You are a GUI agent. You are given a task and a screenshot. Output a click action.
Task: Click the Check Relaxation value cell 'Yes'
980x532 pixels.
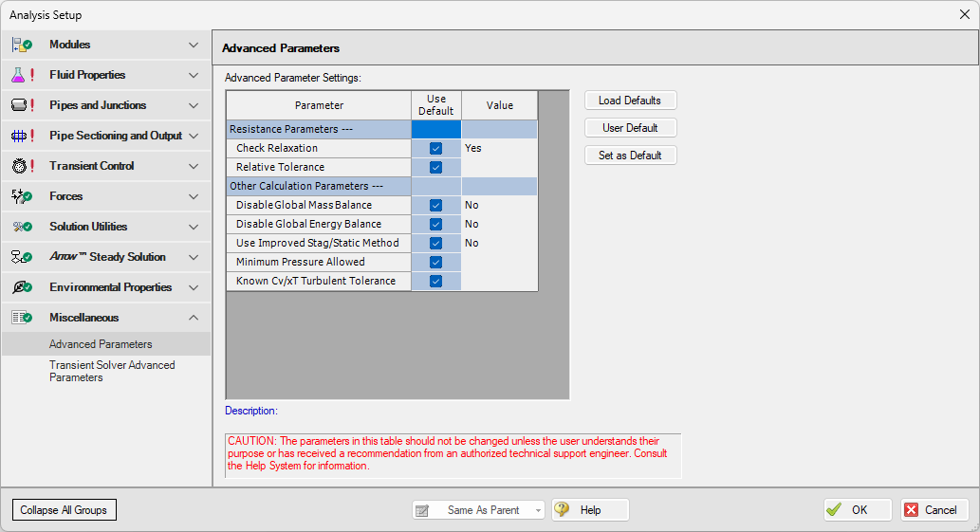(499, 149)
